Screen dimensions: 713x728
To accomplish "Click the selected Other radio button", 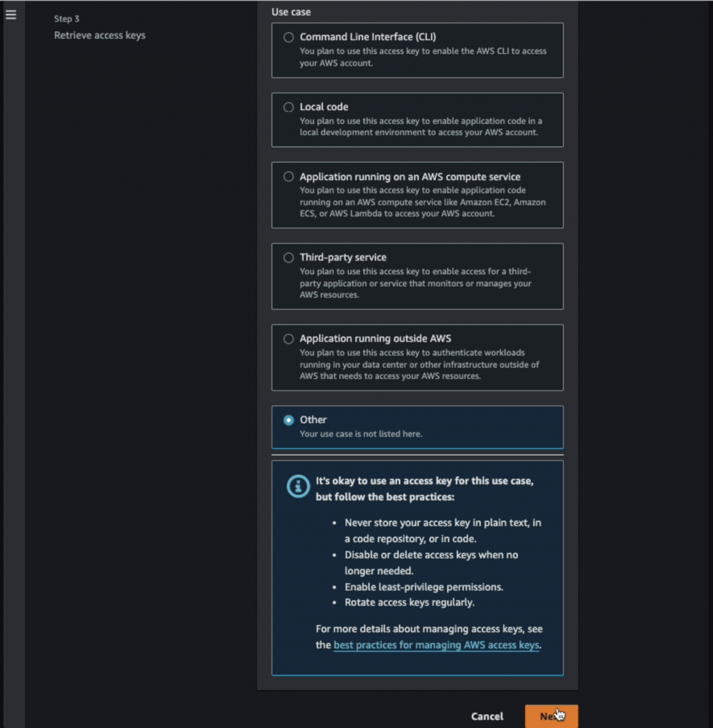I will point(288,420).
